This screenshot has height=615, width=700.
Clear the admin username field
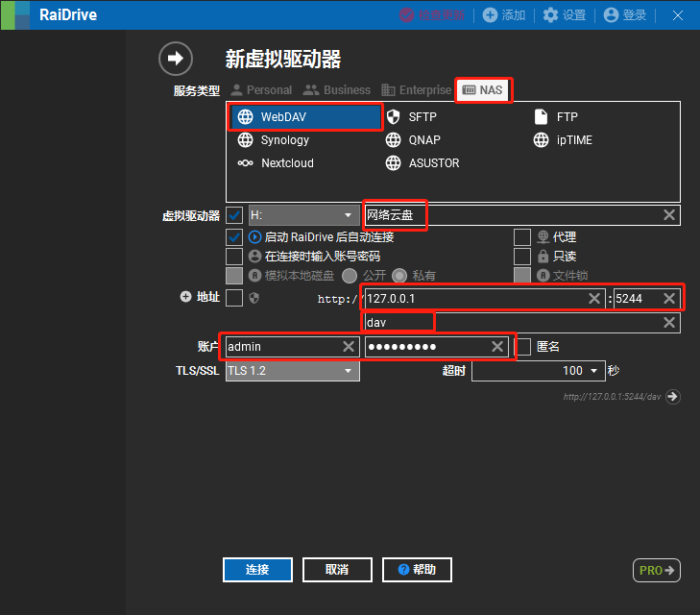coord(349,347)
